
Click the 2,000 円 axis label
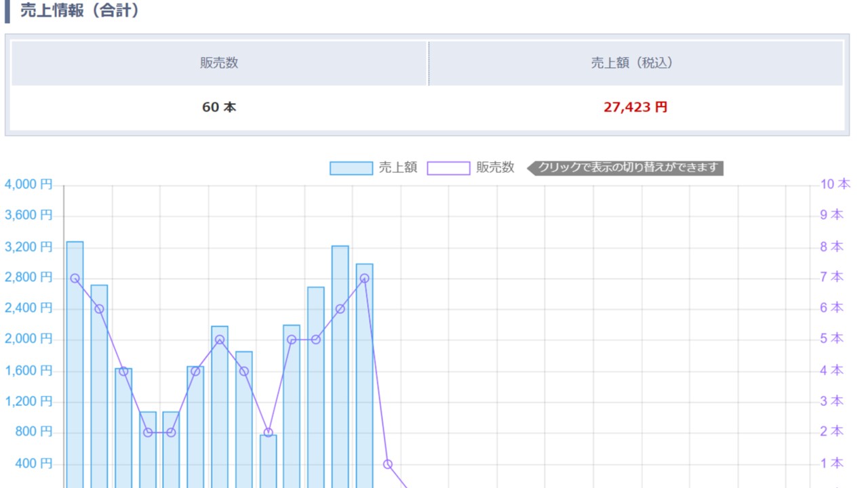point(28,339)
